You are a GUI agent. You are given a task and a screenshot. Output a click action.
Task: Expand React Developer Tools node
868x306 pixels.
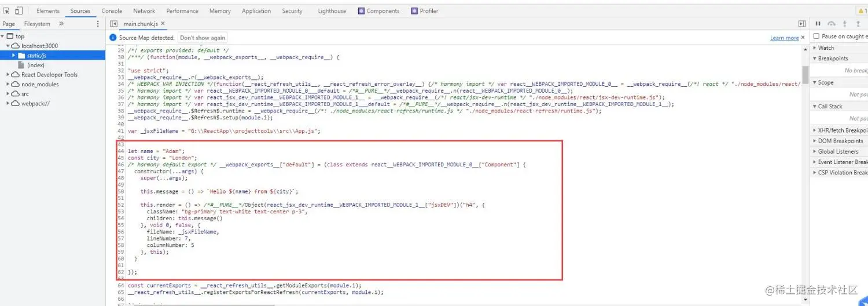[x=9, y=75]
